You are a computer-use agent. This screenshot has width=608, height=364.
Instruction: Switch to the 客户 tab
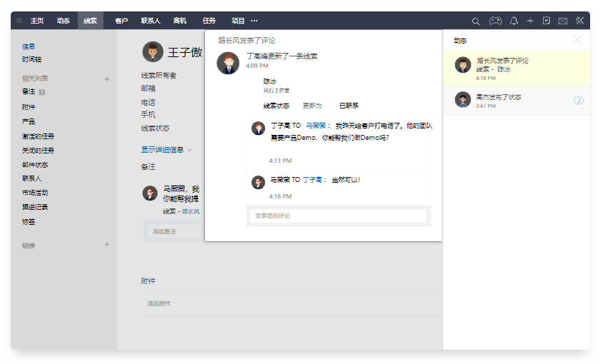[121, 21]
